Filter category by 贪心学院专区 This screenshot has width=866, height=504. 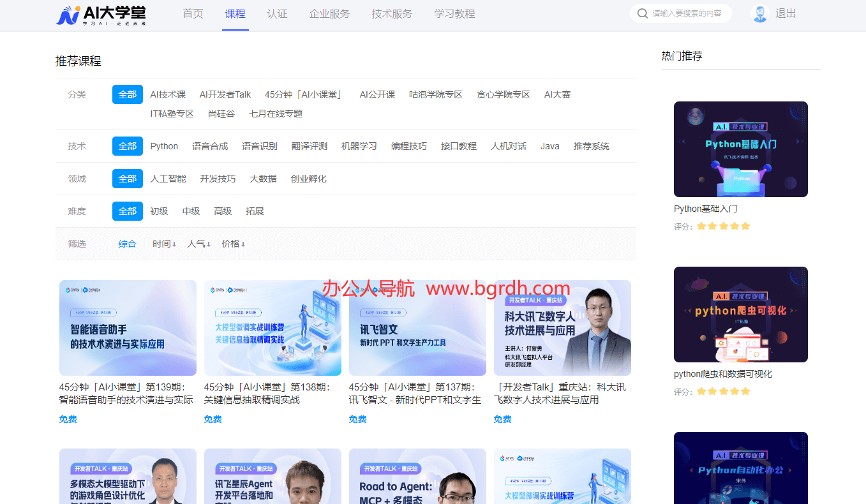coord(504,94)
